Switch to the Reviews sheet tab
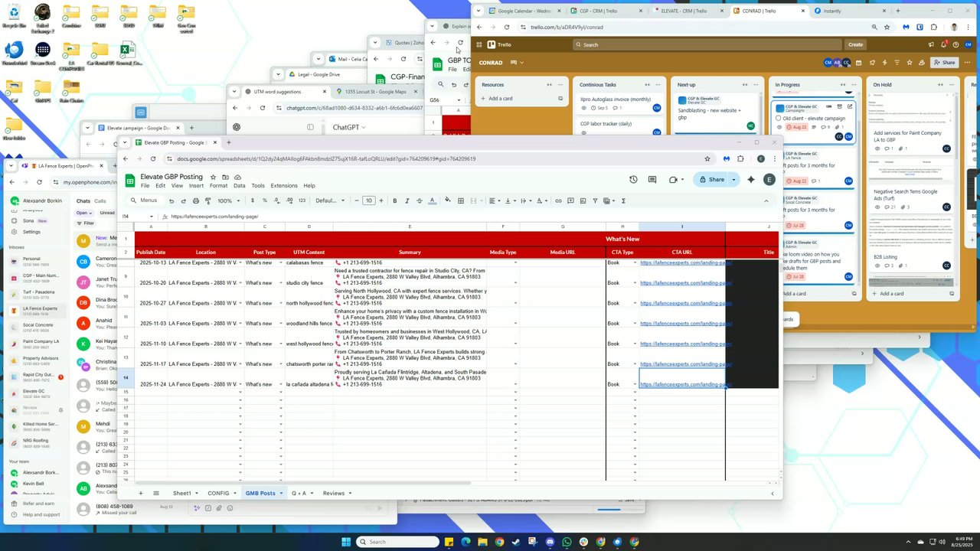The width and height of the screenshot is (980, 551). (x=334, y=493)
